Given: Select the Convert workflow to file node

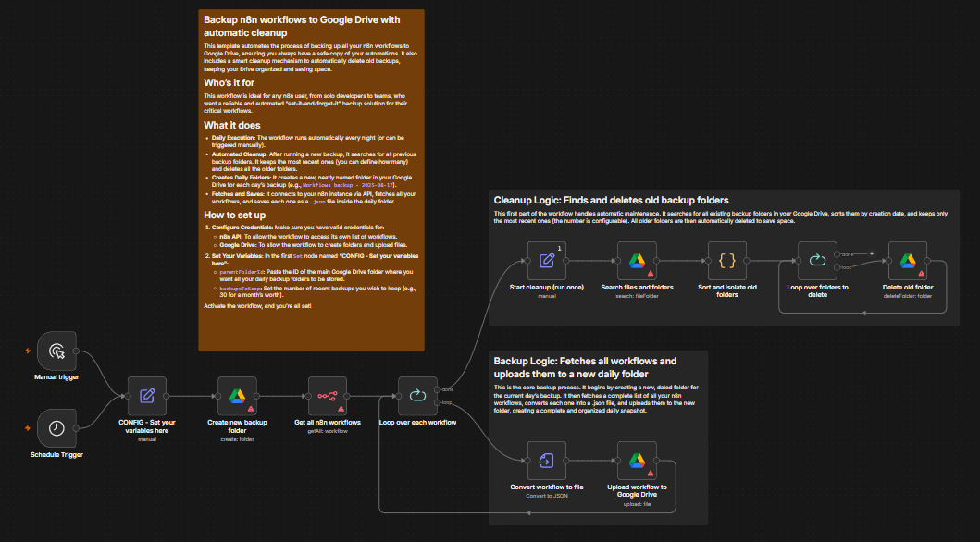Looking at the screenshot, I should pos(547,461).
